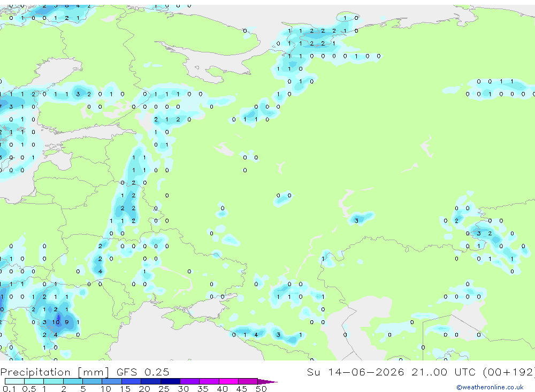
Task: Click the '15' legend scale label
Action: tap(125, 389)
